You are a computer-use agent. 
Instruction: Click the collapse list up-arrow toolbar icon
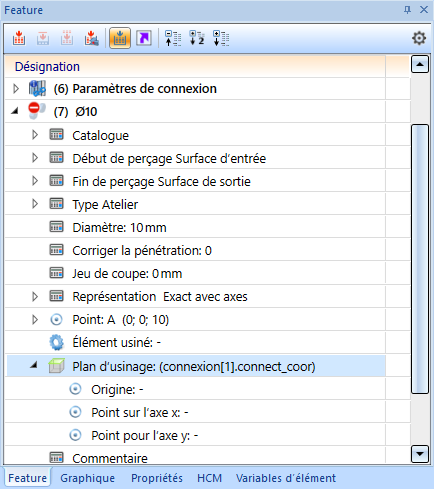click(x=173, y=38)
